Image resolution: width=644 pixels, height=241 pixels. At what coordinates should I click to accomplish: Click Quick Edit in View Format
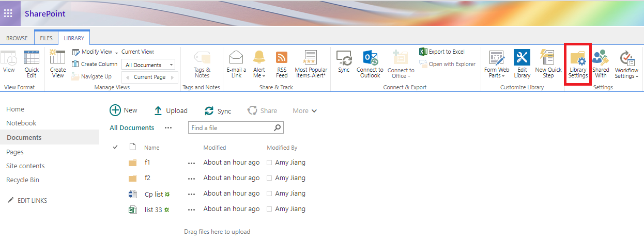click(32, 64)
